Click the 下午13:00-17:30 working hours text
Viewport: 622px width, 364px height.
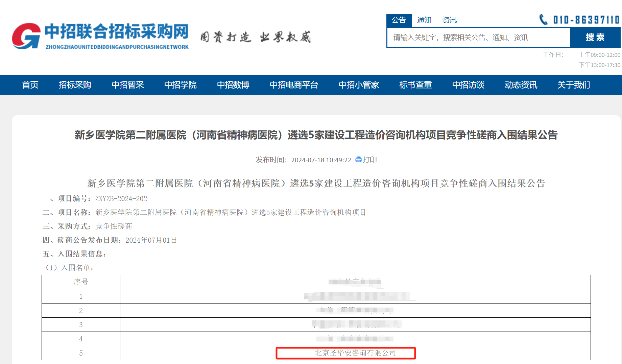pos(599,65)
